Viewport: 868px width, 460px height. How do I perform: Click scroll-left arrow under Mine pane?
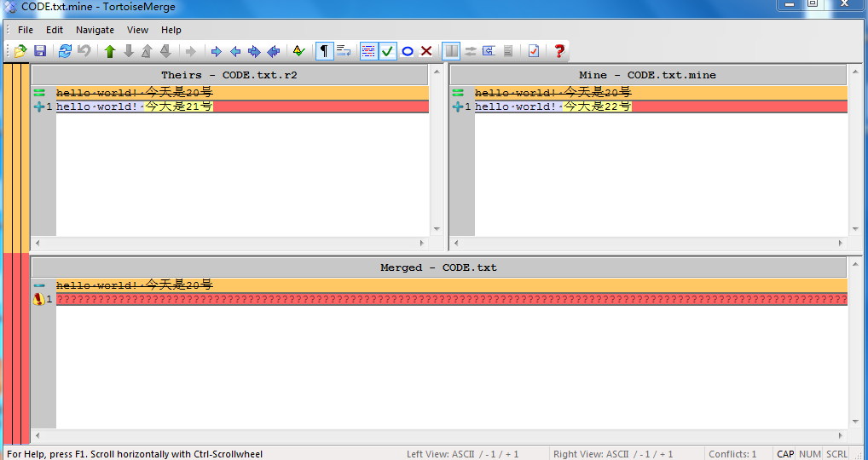(456, 243)
